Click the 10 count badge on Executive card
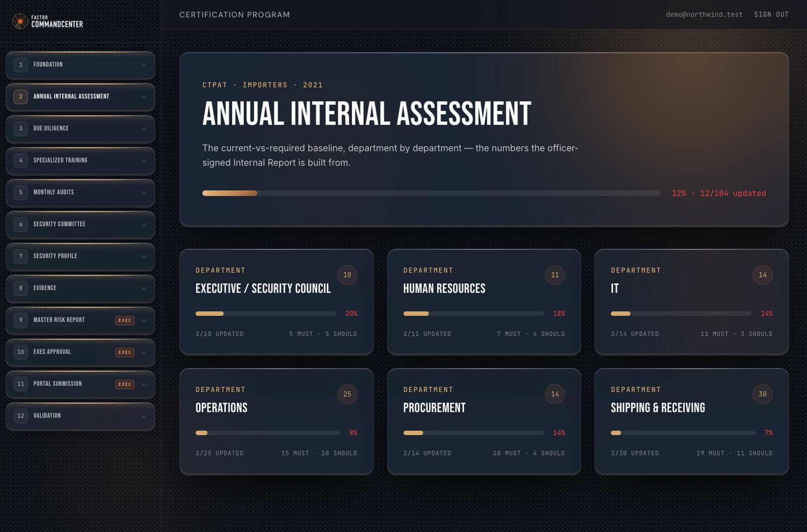 pos(347,275)
